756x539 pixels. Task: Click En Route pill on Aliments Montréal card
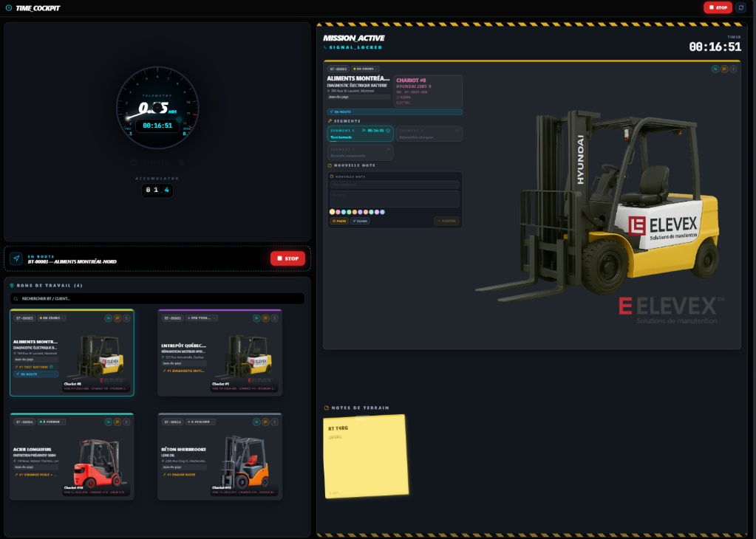(x=36, y=374)
